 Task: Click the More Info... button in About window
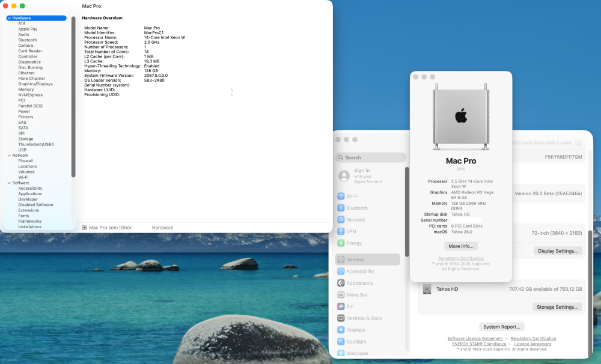[461, 246]
